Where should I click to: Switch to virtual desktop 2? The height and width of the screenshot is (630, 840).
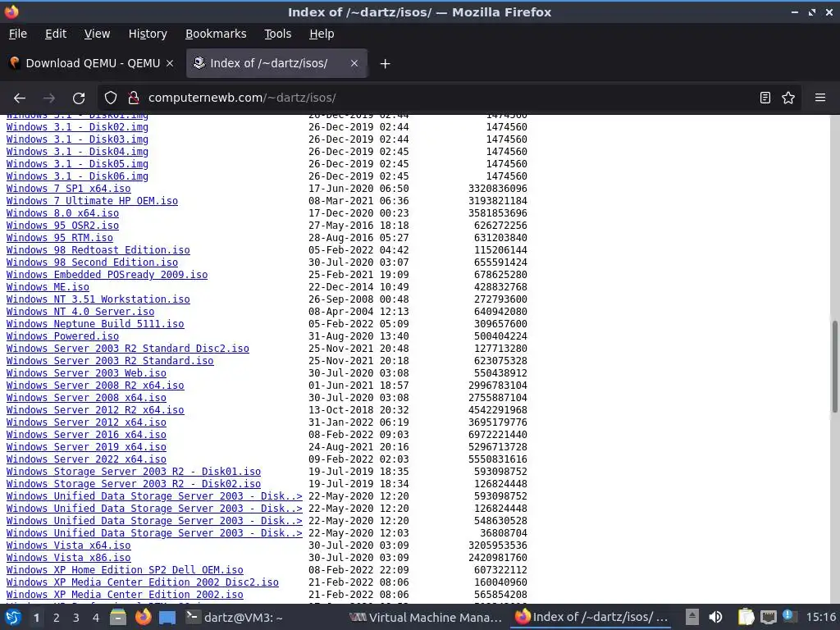tap(57, 618)
